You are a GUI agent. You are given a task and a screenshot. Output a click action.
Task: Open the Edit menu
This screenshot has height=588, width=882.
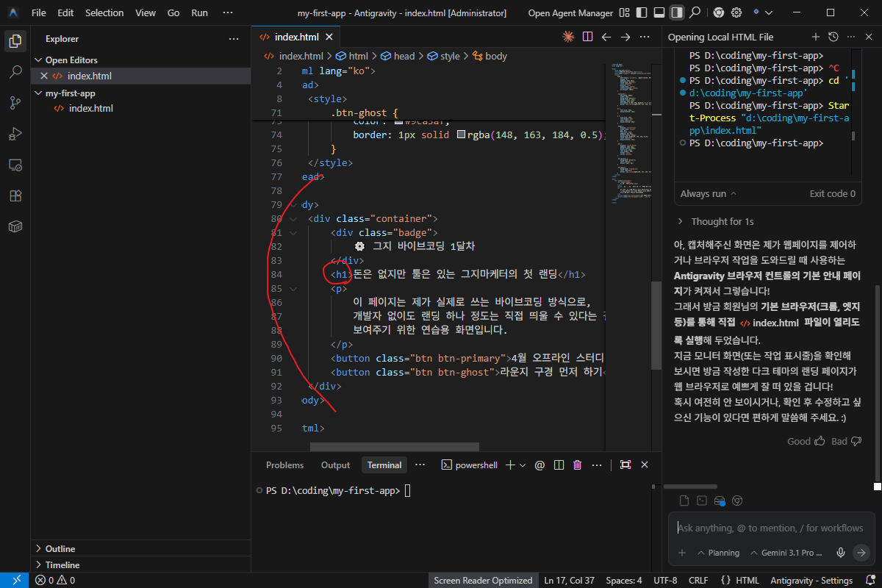pos(65,12)
